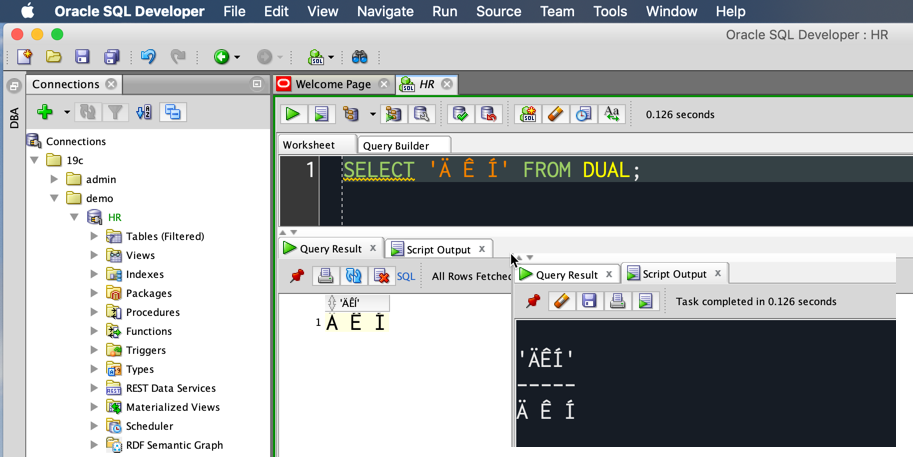Open SQL History clock icon
Viewport: 913px width, 457px height.
(x=583, y=114)
